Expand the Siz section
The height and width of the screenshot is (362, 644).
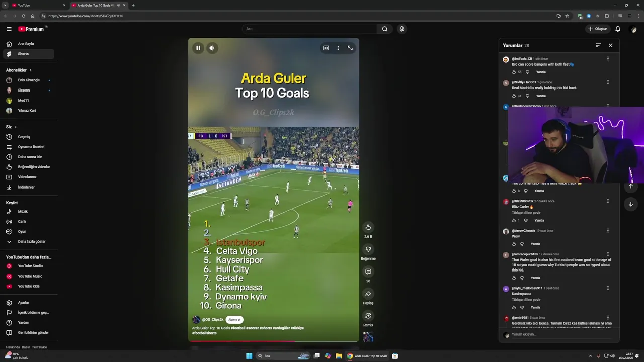pyautogui.click(x=11, y=127)
